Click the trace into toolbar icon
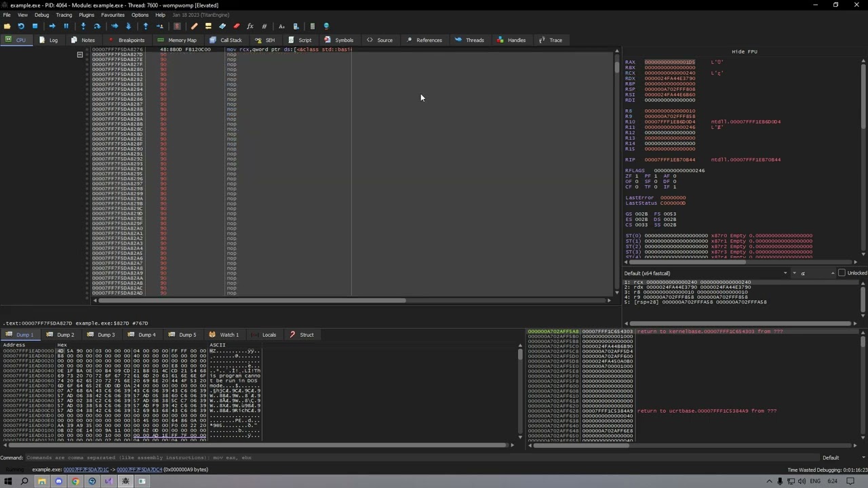This screenshot has height=488, width=868. [115, 26]
